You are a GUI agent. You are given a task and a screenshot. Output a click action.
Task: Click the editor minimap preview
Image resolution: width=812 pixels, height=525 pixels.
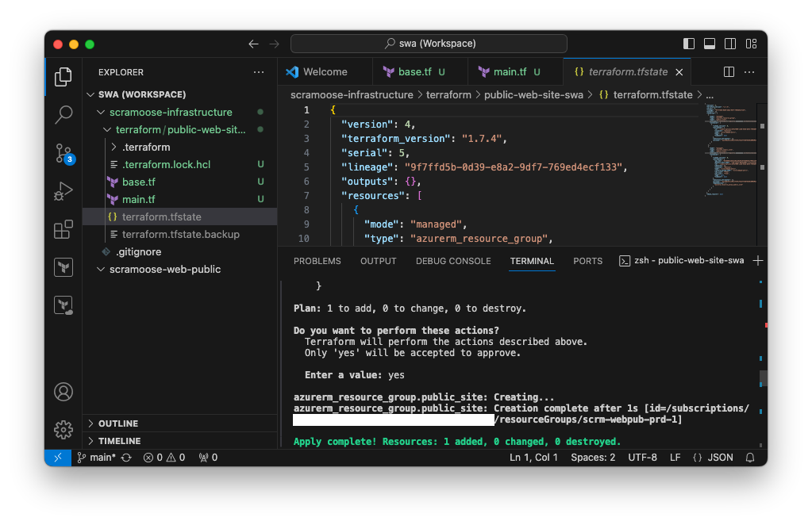tap(729, 150)
